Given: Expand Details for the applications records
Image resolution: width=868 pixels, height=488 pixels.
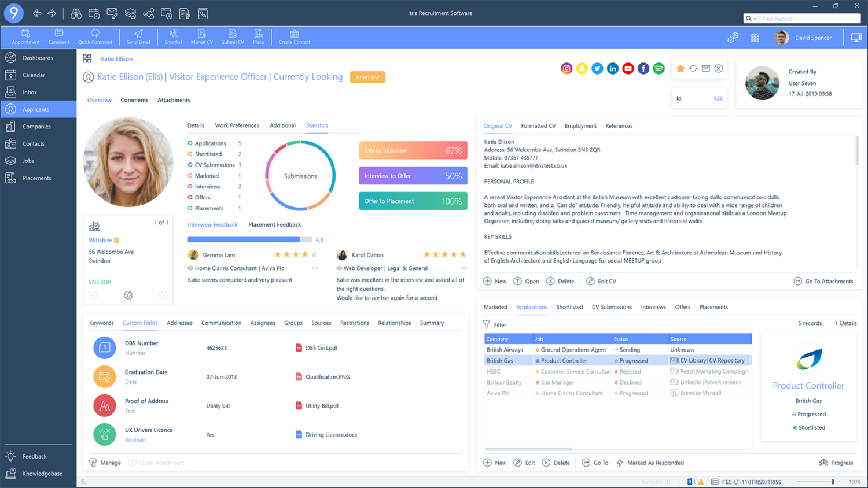Looking at the screenshot, I should 846,323.
